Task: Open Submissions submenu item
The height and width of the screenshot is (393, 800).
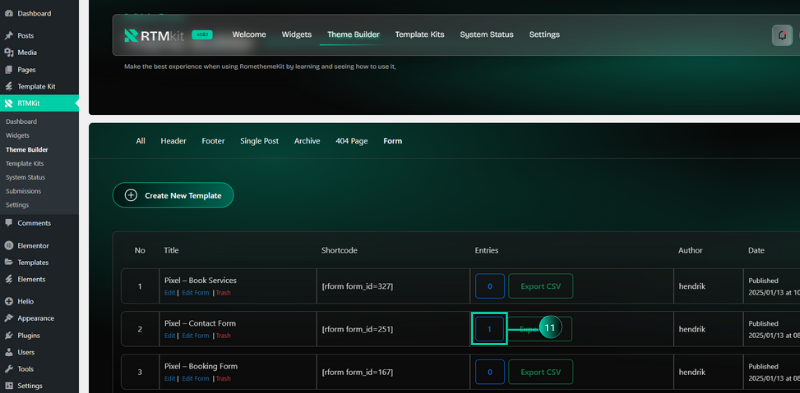Action: tap(23, 191)
